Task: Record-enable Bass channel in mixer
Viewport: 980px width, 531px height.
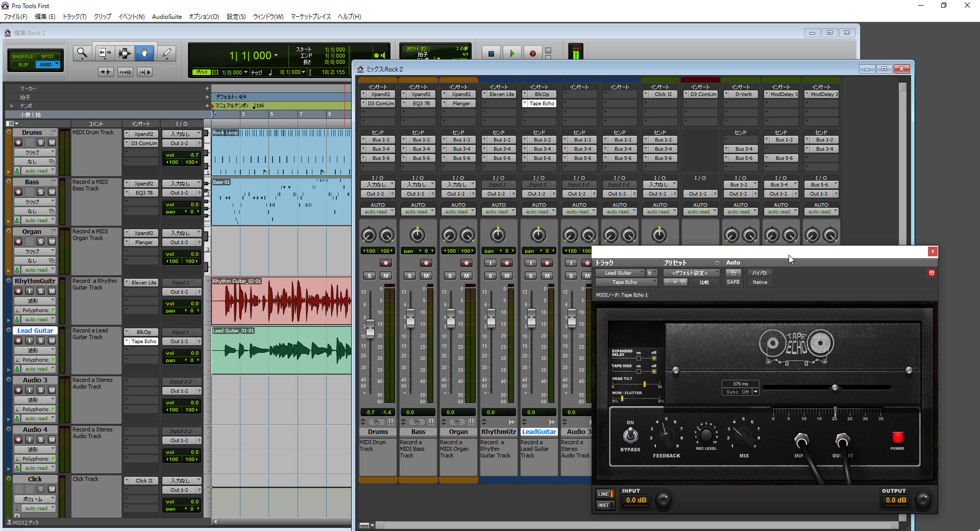Action: coord(426,263)
